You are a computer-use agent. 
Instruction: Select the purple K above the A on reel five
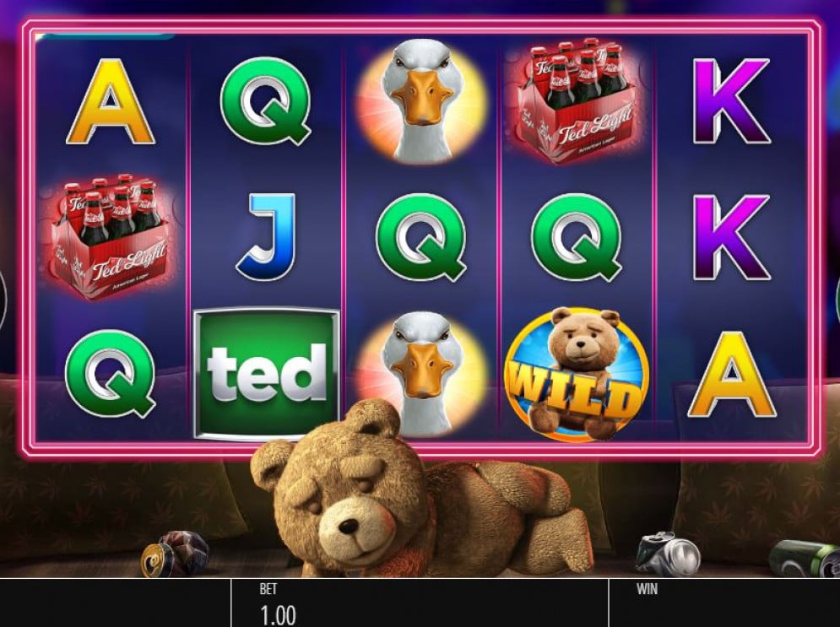pyautogui.click(x=732, y=237)
